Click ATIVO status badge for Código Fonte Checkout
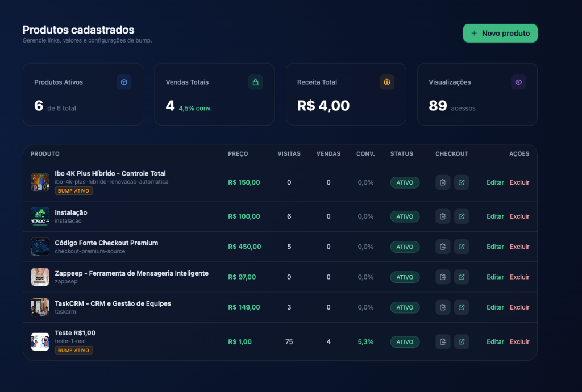This screenshot has height=392, width=582. 405,247
